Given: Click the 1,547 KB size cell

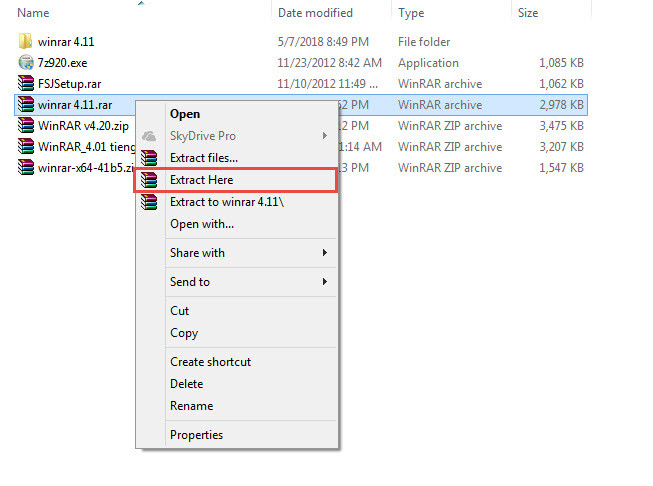Looking at the screenshot, I should [561, 168].
